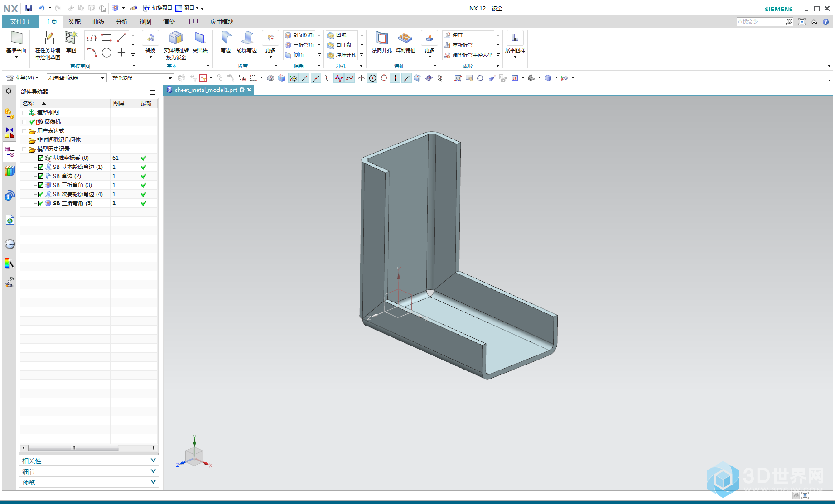Image resolution: width=835 pixels, height=504 pixels.
Task: Click 更多 in the 折弯 group
Action: 270,44
